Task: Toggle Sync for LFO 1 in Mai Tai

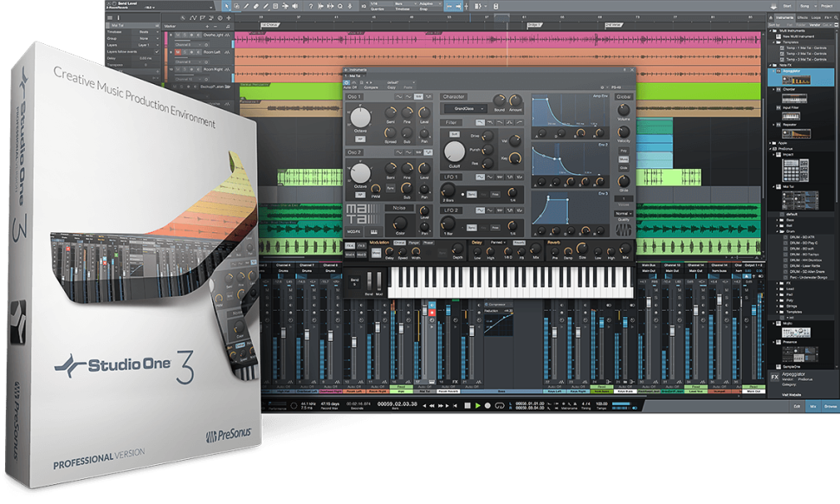Action: (x=473, y=194)
